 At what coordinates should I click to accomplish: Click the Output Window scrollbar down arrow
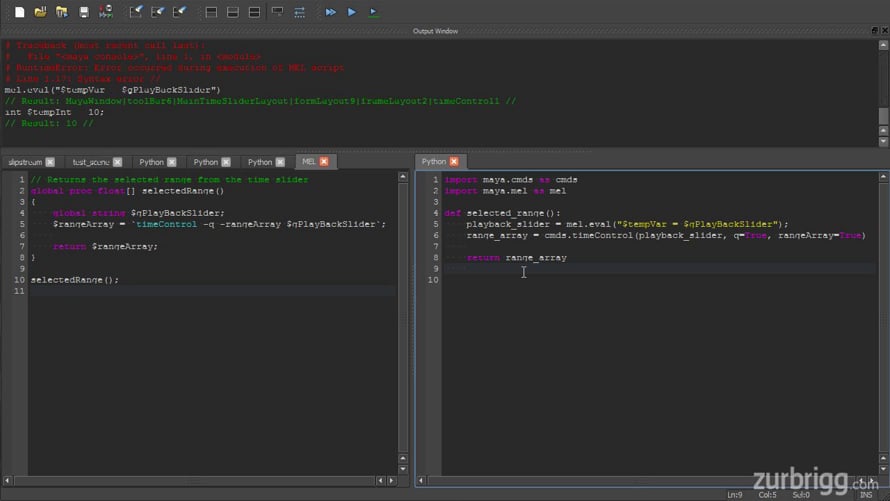[x=883, y=142]
